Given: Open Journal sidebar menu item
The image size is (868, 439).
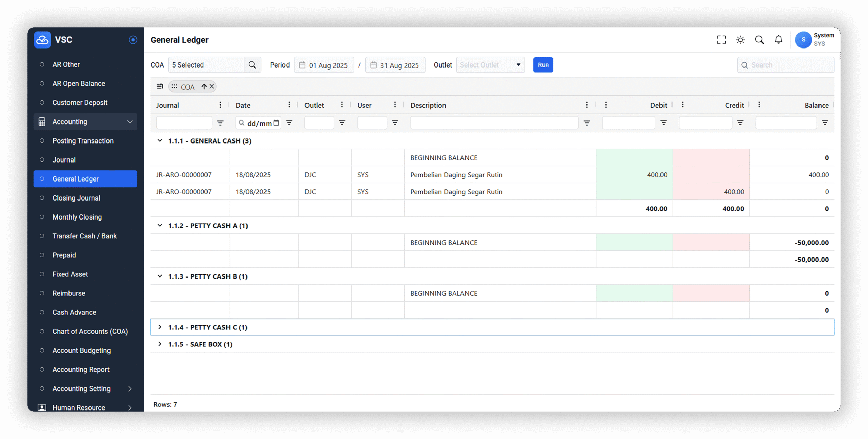Looking at the screenshot, I should [x=85, y=160].
